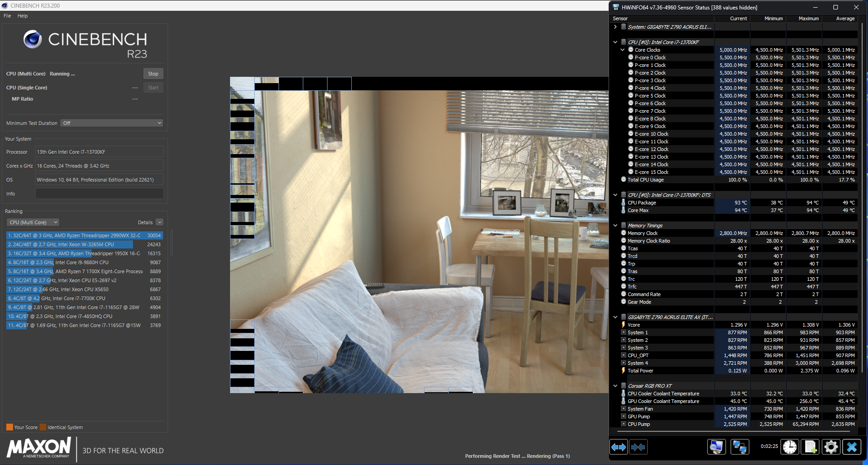Stop the CPU Multi Core render test
Screen dimensions: 868x465
(x=153, y=74)
